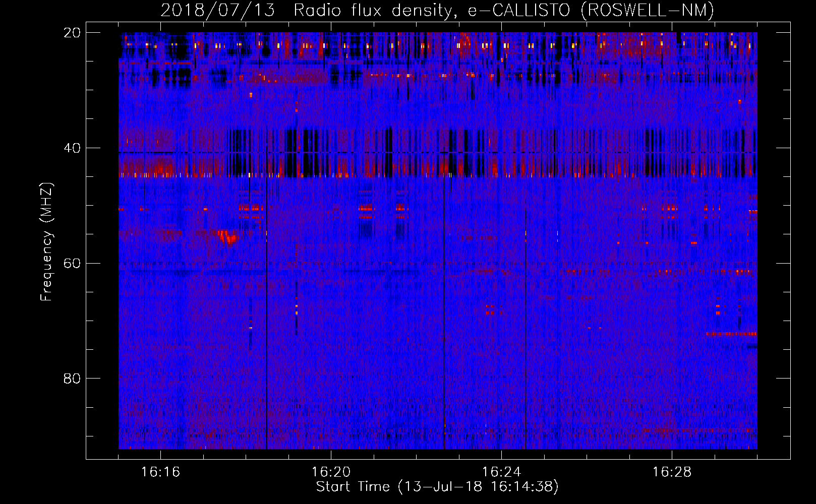The width and height of the screenshot is (816, 504).
Task: Click the 16:24 time tick label
Action: click(501, 472)
